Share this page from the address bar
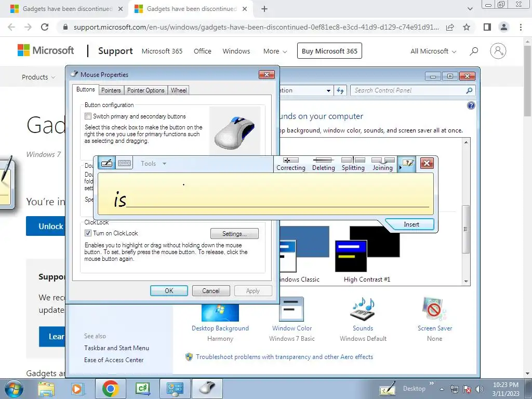This screenshot has width=532, height=399. (450, 27)
